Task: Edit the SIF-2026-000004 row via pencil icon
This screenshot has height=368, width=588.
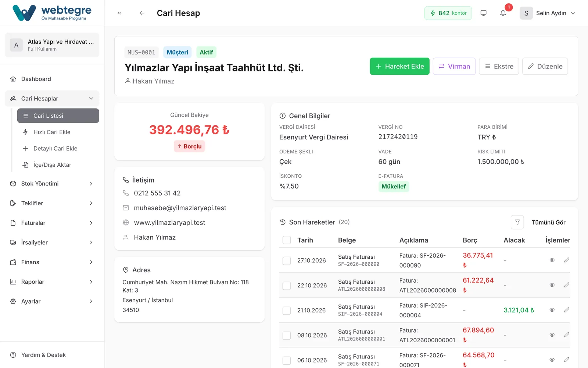Action: click(x=567, y=310)
